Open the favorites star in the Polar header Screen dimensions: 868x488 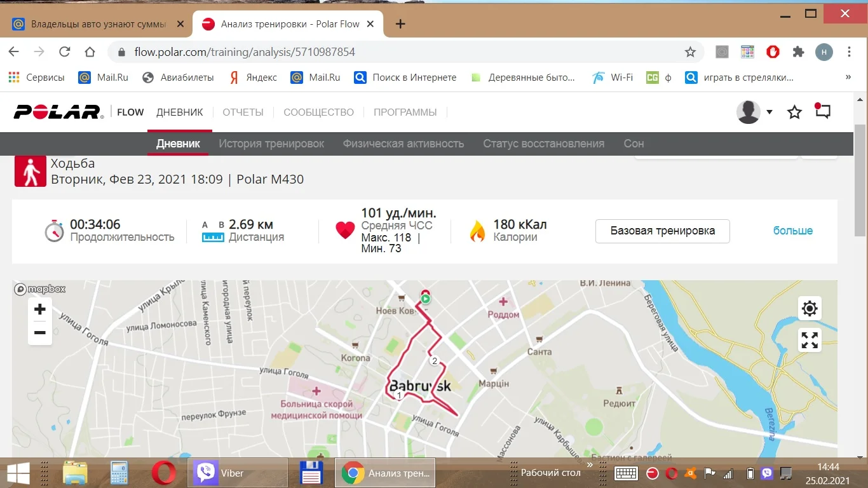794,112
